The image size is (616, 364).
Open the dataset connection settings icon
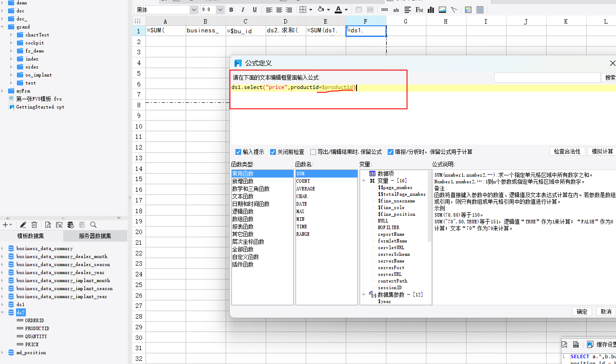coord(59,225)
